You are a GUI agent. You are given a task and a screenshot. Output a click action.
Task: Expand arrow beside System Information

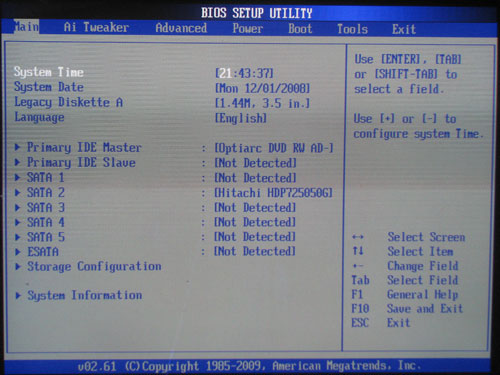point(18,295)
